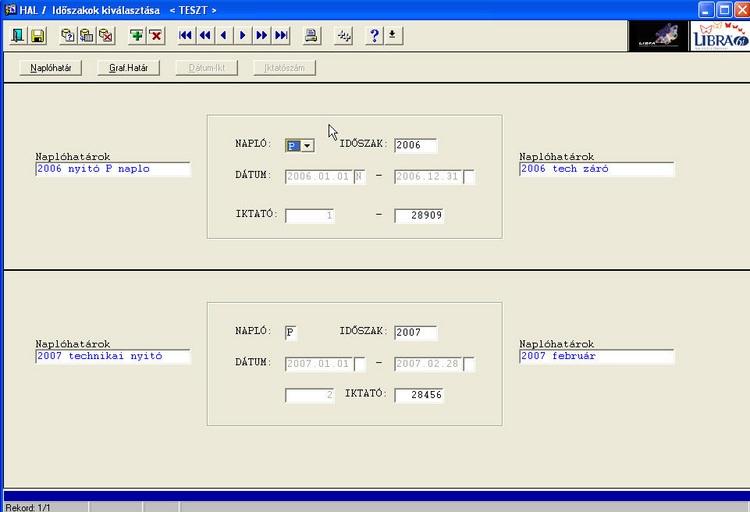This screenshot has width=750, height=512.
Task: Click the zigzag graph toolbar icon
Action: pyautogui.click(x=344, y=35)
